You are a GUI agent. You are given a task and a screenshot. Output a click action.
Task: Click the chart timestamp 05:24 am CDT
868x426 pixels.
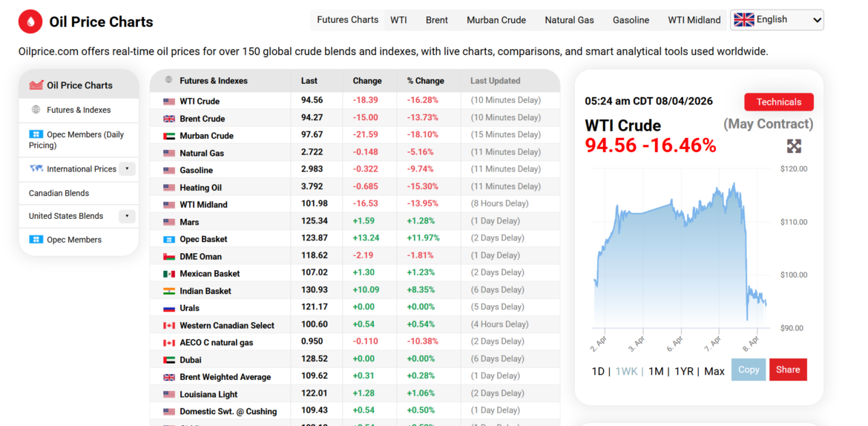click(649, 102)
